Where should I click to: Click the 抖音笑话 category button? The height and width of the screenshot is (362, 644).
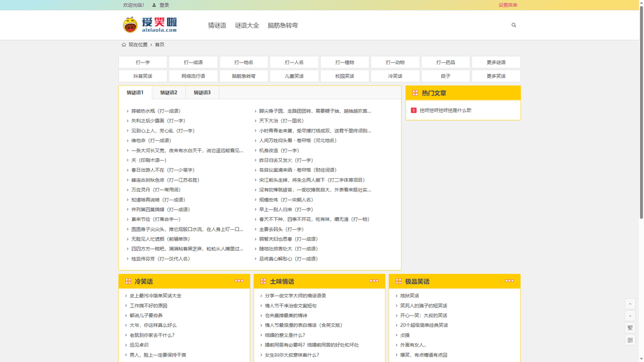coord(143,76)
